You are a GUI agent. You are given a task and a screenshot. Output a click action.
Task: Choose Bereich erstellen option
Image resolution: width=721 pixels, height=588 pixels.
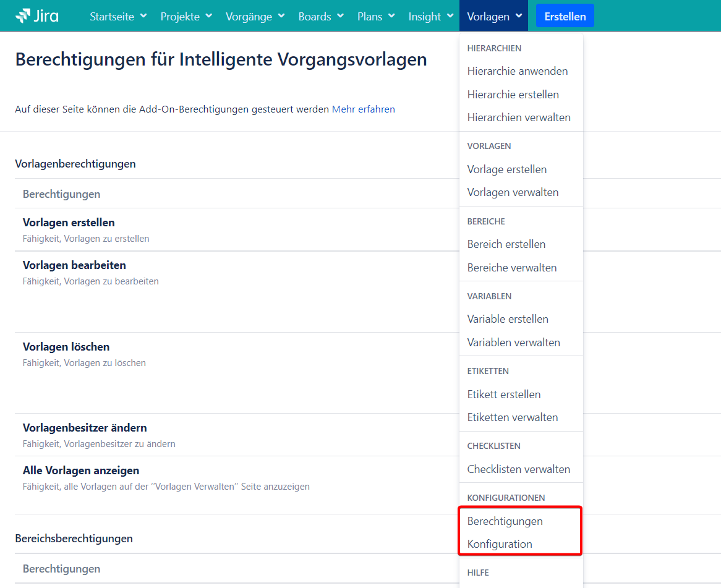click(x=506, y=244)
